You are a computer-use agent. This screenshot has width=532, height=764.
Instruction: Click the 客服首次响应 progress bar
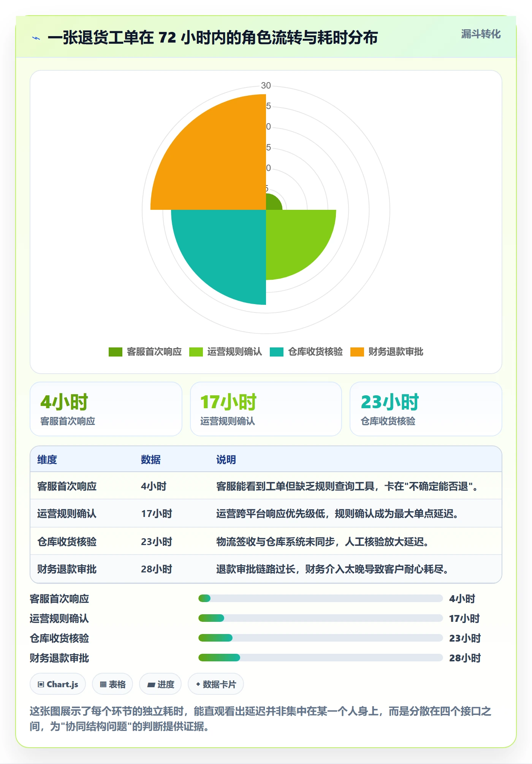pos(320,598)
